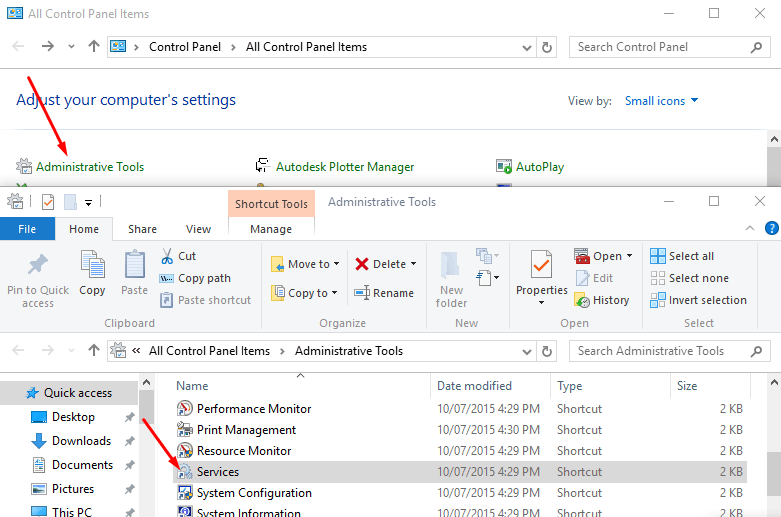Click Copy path in the ribbon
The height and width of the screenshot is (517, 781).
(x=195, y=278)
